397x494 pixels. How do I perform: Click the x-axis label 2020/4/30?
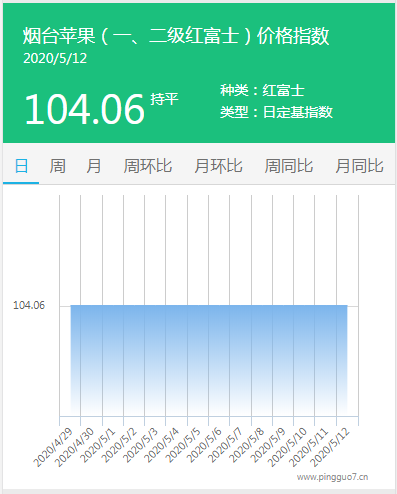74,447
